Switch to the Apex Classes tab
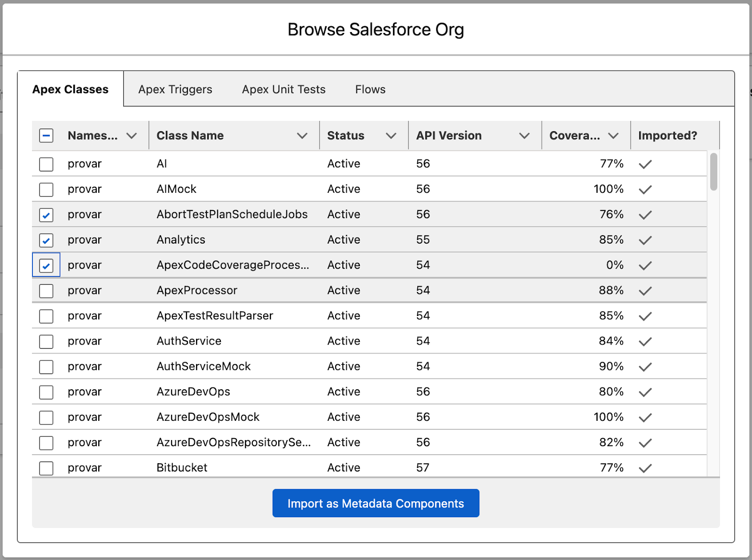Image resolution: width=752 pixels, height=560 pixels. coord(70,89)
